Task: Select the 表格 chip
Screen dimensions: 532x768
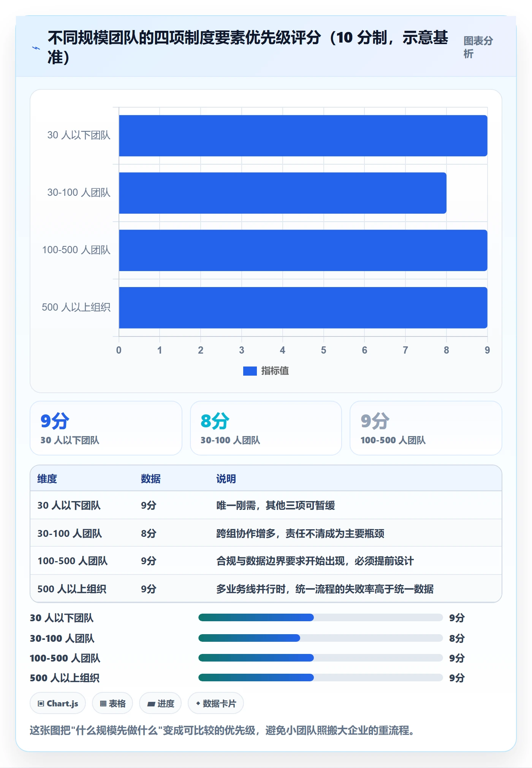Action: [112, 703]
